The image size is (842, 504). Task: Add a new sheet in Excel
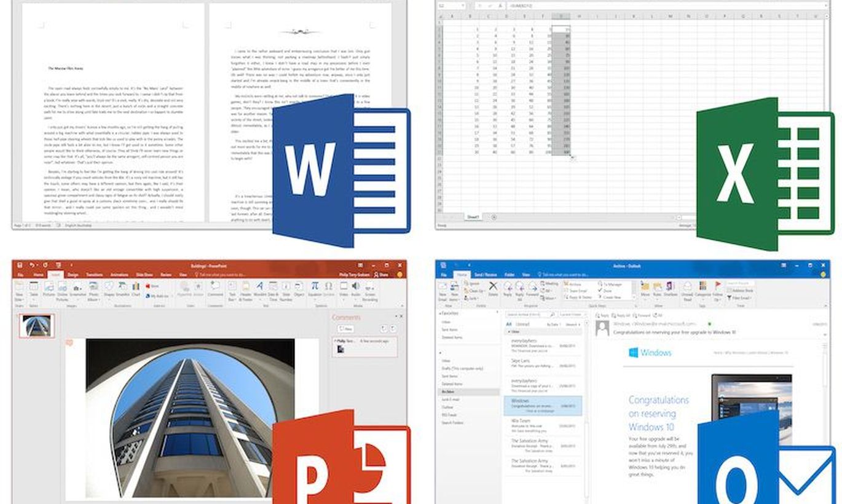point(494,217)
